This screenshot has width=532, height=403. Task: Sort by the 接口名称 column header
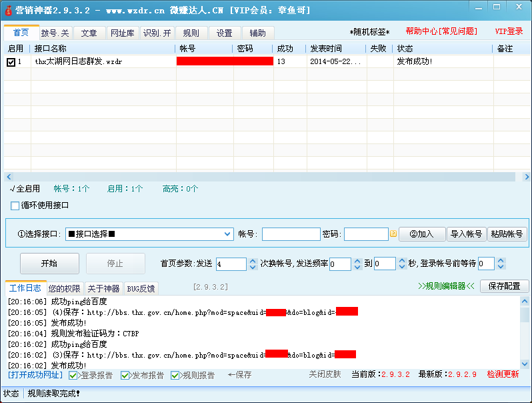pos(103,49)
